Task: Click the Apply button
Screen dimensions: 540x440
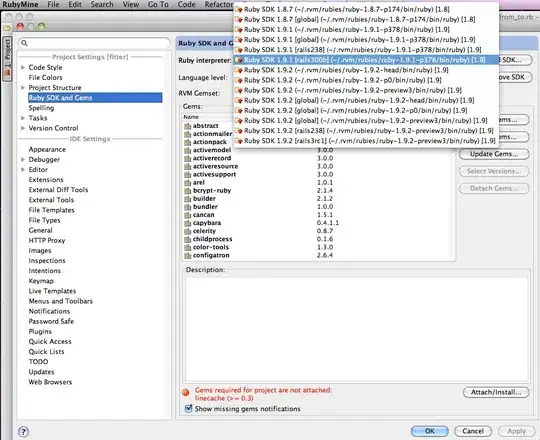Action: [x=516, y=431]
